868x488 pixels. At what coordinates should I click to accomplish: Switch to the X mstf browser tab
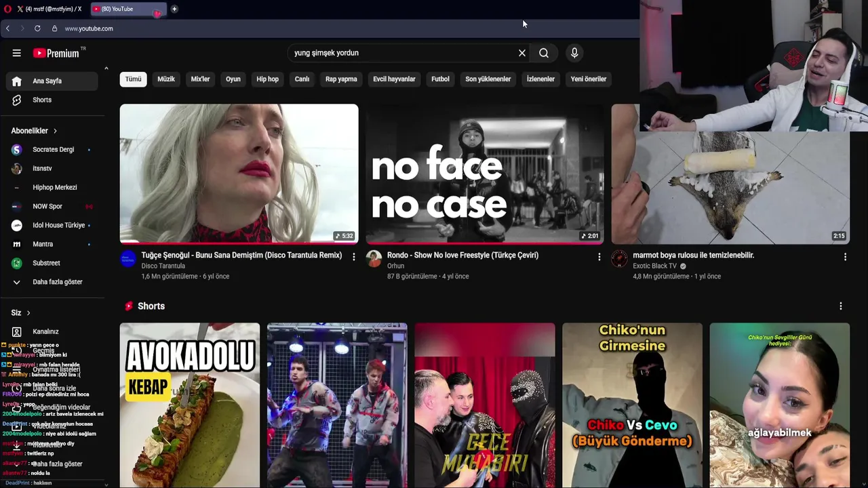pyautogui.click(x=49, y=9)
